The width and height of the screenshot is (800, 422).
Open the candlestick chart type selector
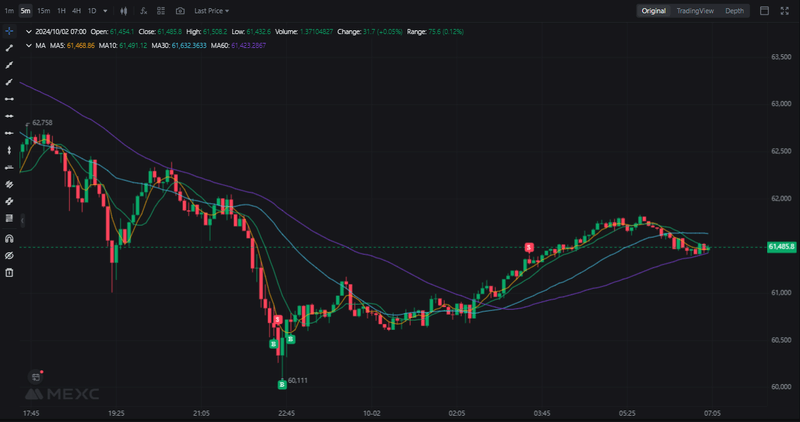tap(124, 11)
